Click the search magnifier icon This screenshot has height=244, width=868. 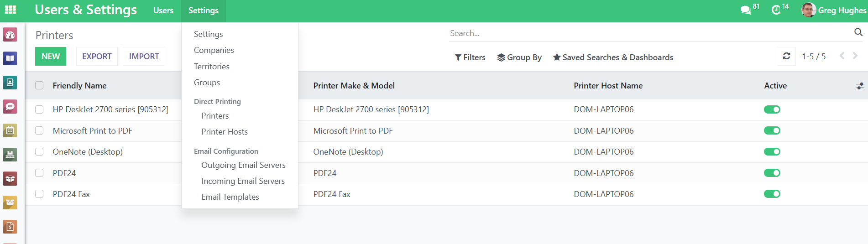858,32
